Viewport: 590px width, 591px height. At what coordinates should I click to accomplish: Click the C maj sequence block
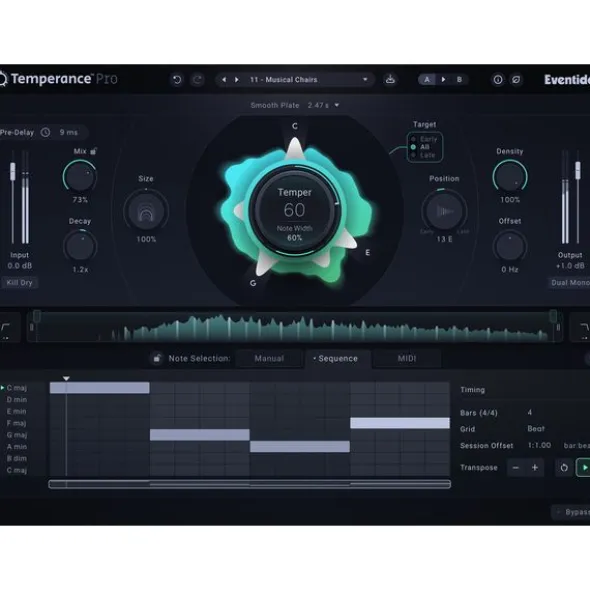click(100, 388)
